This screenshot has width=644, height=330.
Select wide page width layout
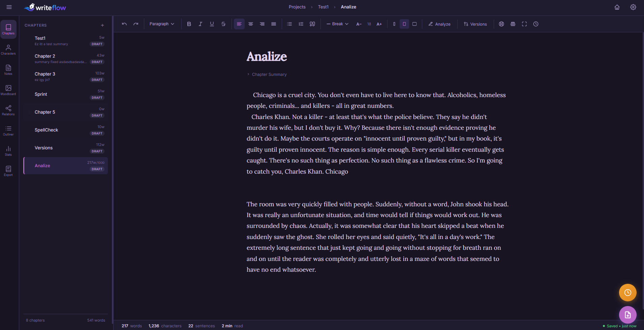click(x=415, y=24)
